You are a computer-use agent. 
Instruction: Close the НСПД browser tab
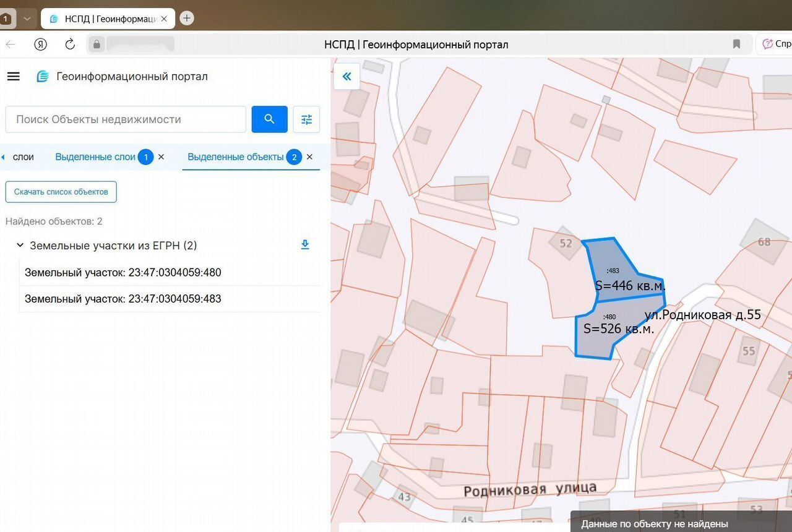164,19
